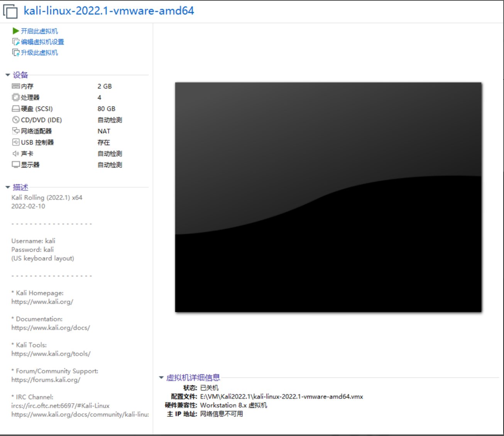Click the Kali Tools URL

51,354
